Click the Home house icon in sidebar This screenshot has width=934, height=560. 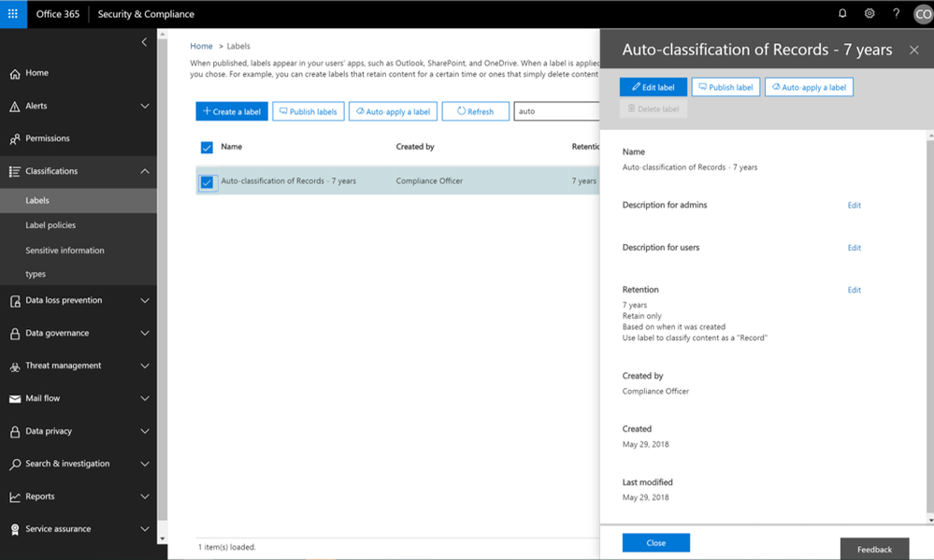14,73
